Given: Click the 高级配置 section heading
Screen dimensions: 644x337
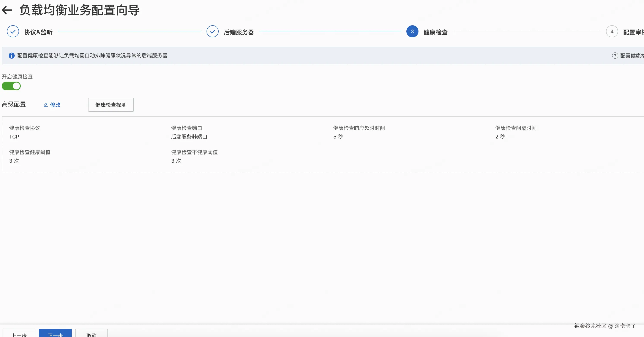Looking at the screenshot, I should click(x=14, y=104).
